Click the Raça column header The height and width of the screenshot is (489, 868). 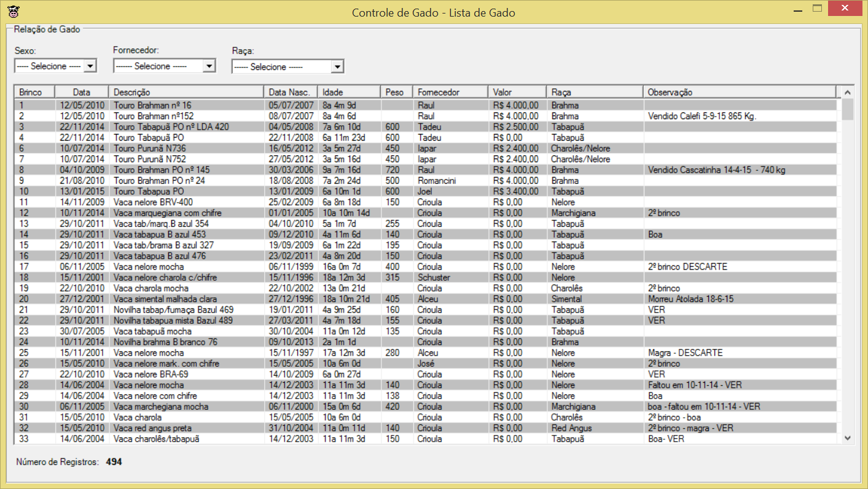(x=595, y=92)
